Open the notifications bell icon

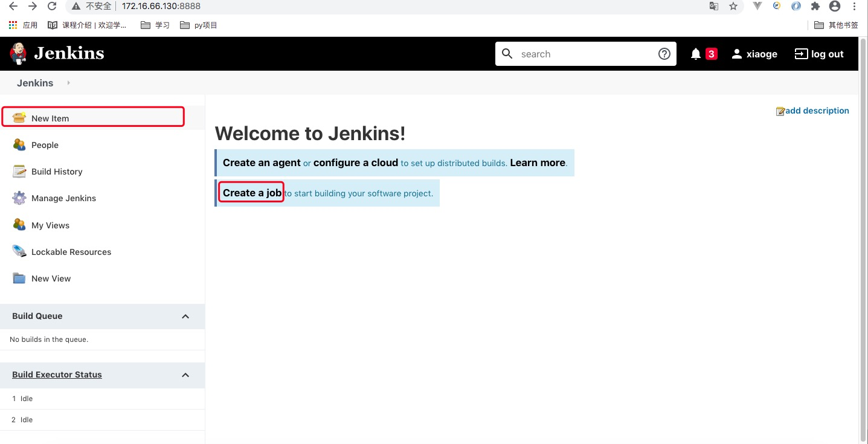696,54
